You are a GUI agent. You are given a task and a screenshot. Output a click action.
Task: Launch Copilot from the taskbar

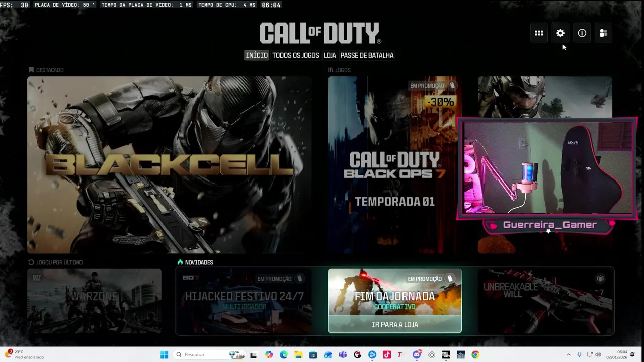(269, 355)
